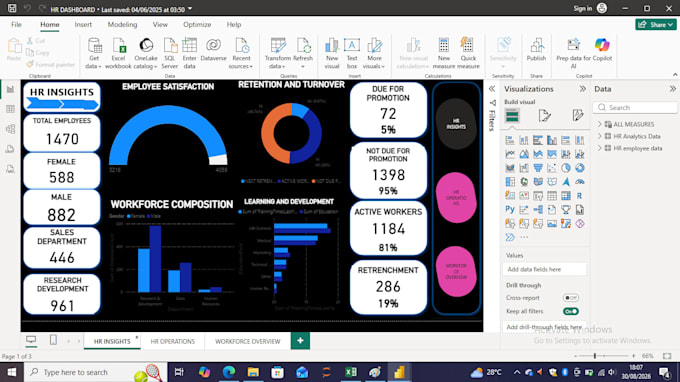Image resolution: width=680 pixels, height=382 pixels.
Task: Open the View ribbon tab
Action: (x=160, y=25)
